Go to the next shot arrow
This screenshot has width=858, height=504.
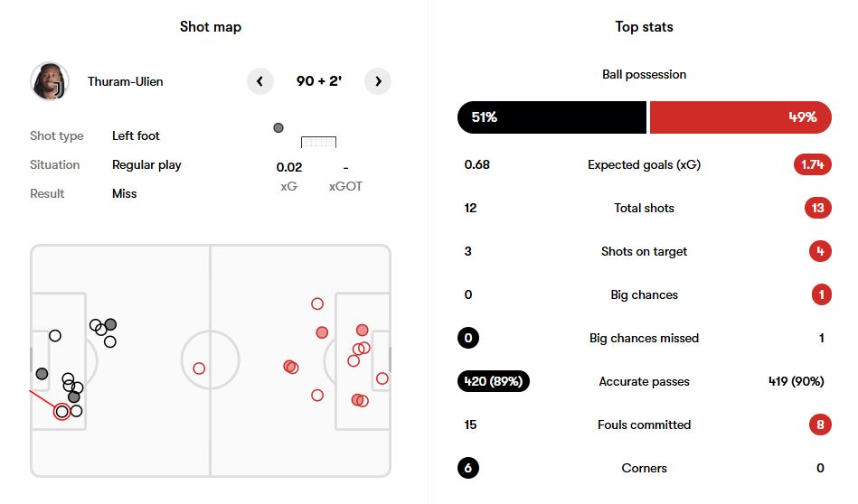[378, 81]
